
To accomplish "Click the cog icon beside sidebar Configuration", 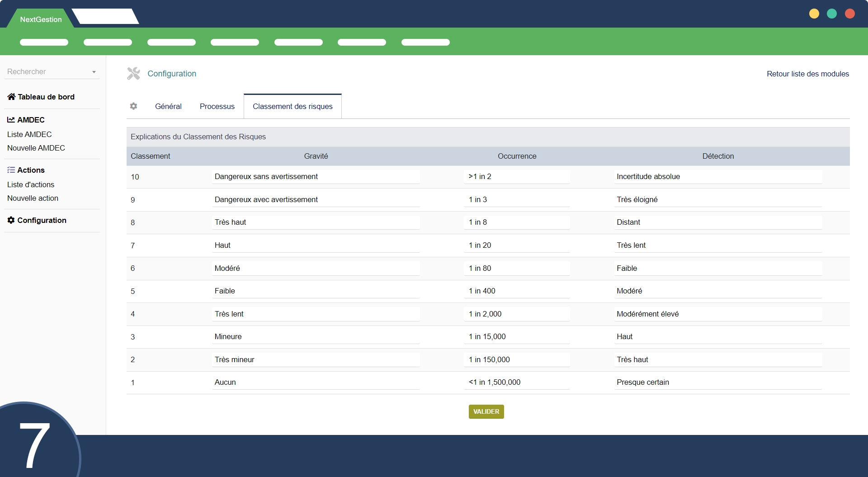I will (x=11, y=220).
